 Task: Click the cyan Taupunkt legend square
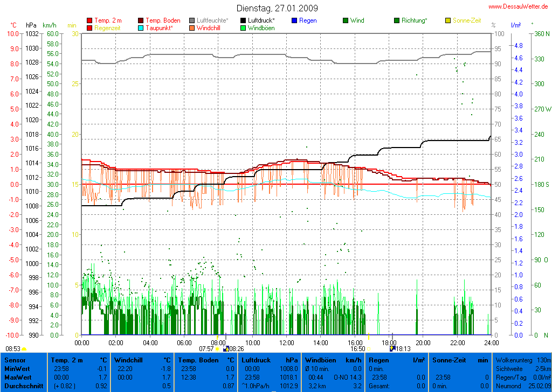pyautogui.click(x=141, y=27)
